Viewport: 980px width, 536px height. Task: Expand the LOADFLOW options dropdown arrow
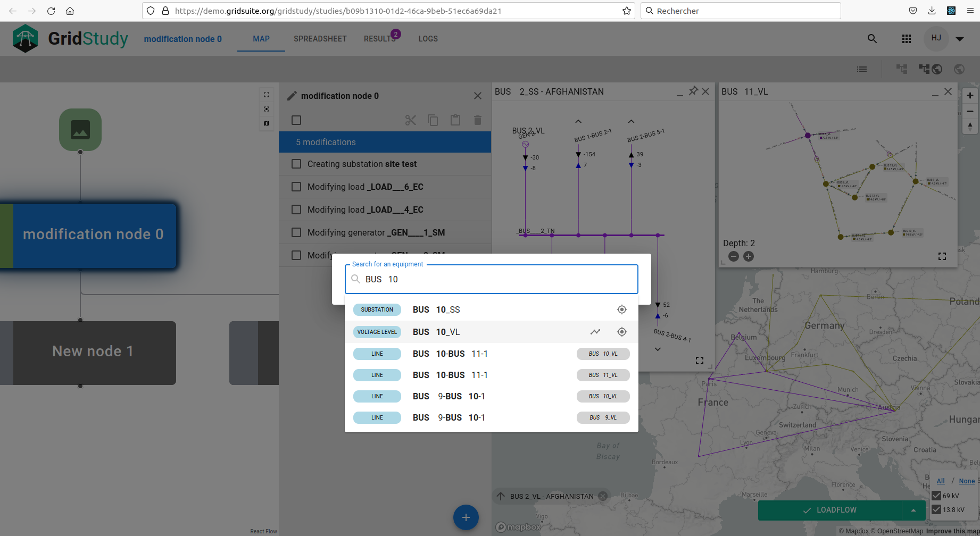913,510
